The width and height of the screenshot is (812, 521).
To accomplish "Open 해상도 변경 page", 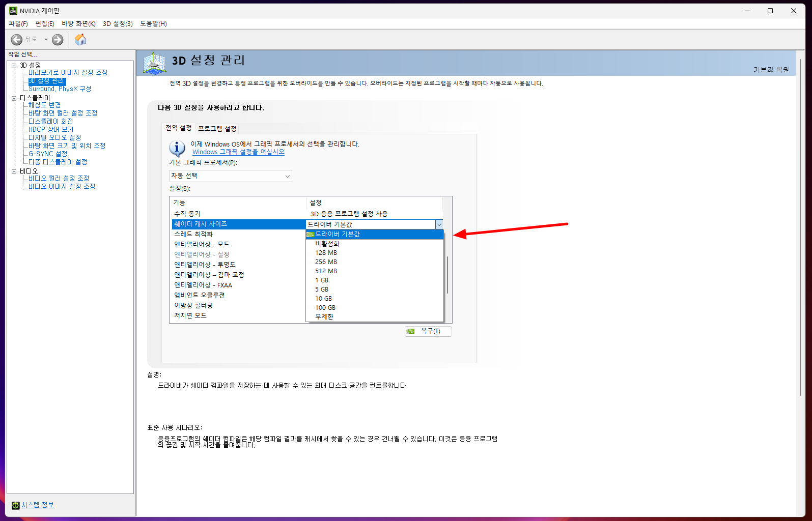I will pos(44,105).
